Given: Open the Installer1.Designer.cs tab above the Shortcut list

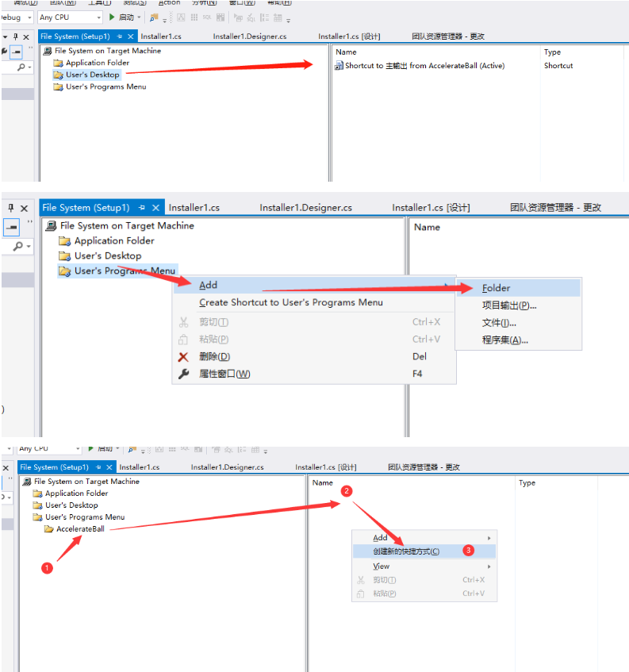Looking at the screenshot, I should point(250,36).
